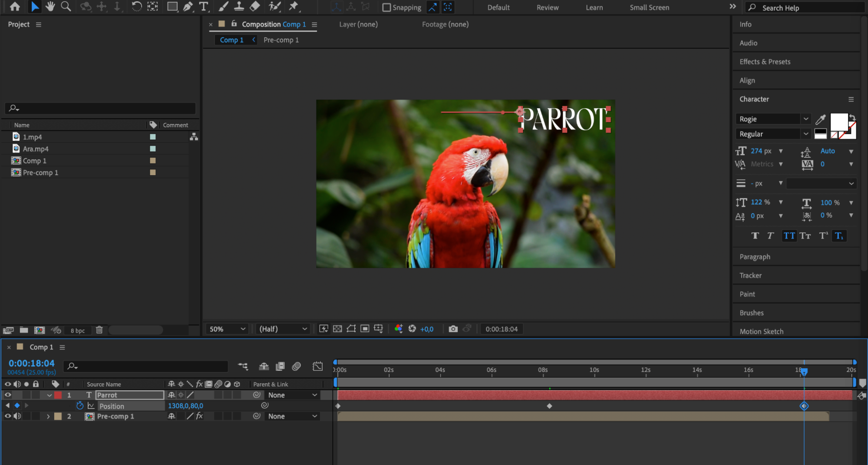The height and width of the screenshot is (465, 868).
Task: Select the Pen tool
Action: coord(188,7)
